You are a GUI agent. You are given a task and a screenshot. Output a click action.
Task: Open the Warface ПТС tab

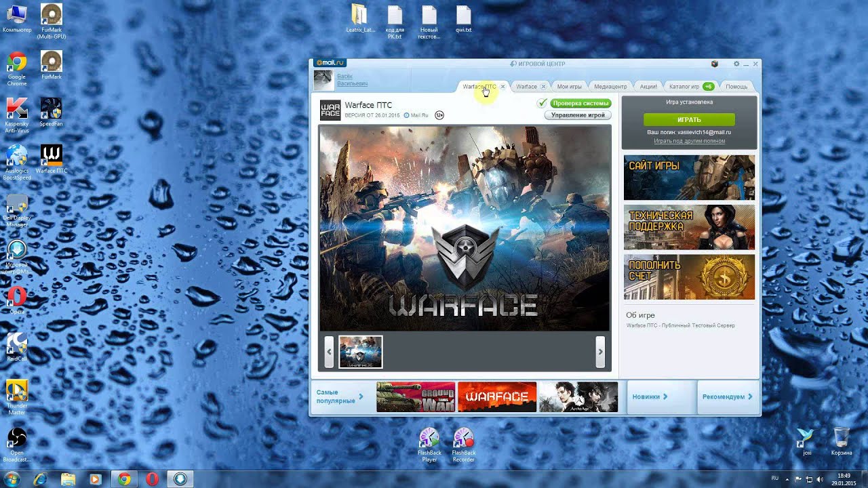[x=479, y=87]
